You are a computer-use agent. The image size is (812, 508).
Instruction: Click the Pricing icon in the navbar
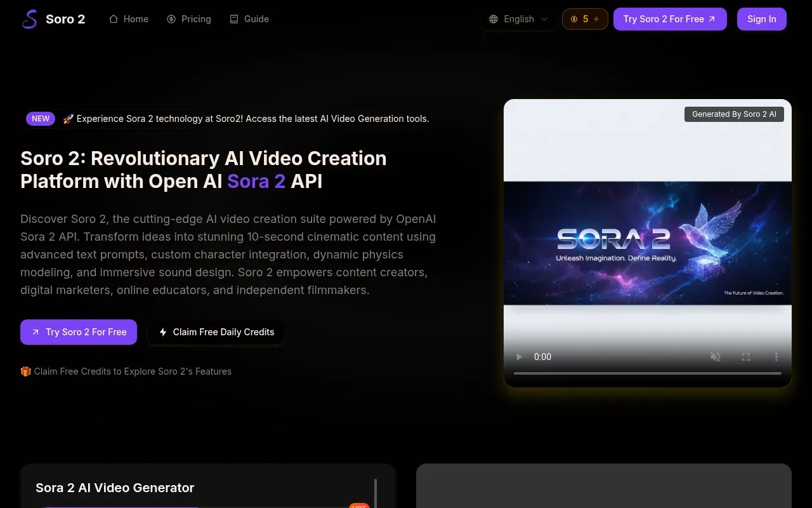pos(171,19)
